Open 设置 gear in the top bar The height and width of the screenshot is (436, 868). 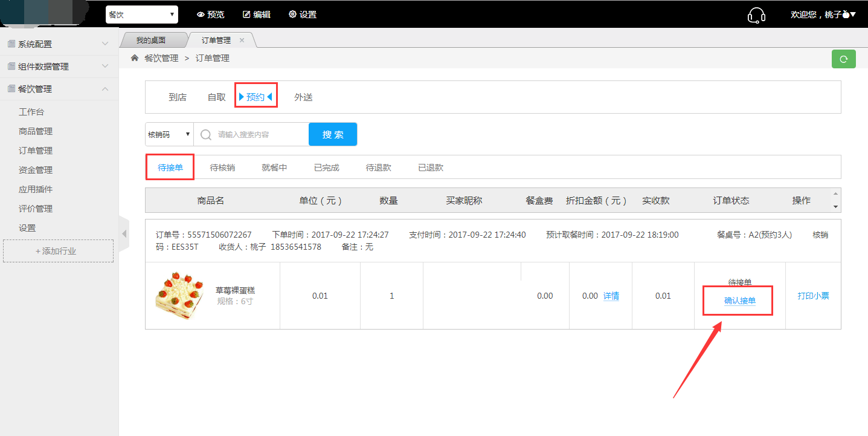coord(303,15)
